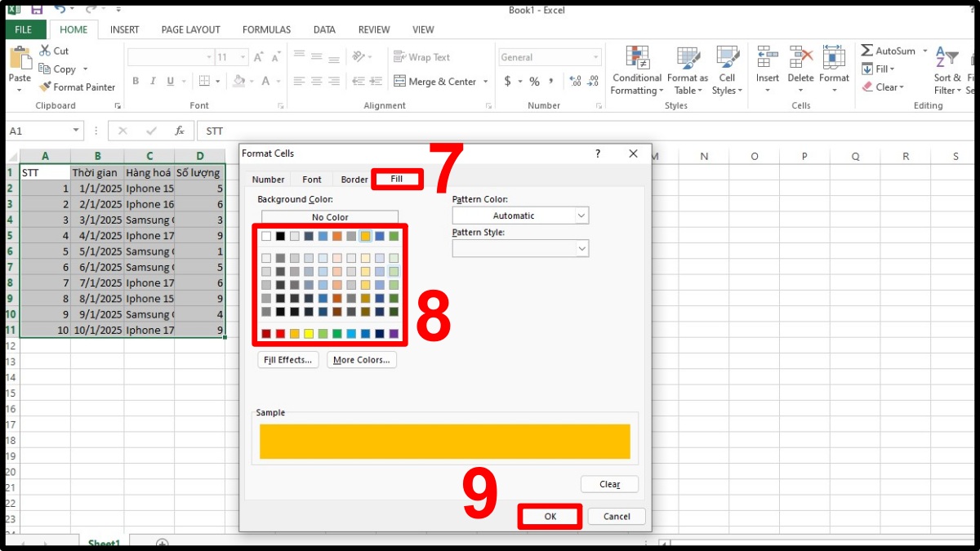The image size is (980, 551).
Task: Click the Save floppy disk icon
Action: [36, 10]
